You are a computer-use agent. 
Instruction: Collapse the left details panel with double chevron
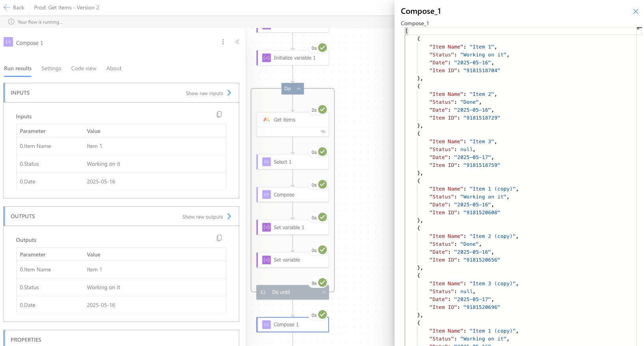pyautogui.click(x=237, y=42)
